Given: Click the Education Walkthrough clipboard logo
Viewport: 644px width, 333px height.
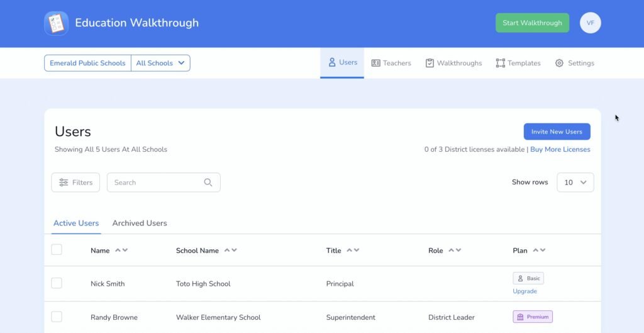Looking at the screenshot, I should coord(56,23).
